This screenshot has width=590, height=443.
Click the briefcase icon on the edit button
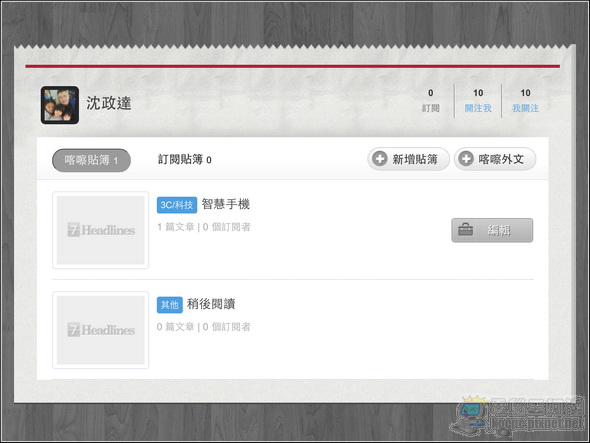click(x=465, y=230)
